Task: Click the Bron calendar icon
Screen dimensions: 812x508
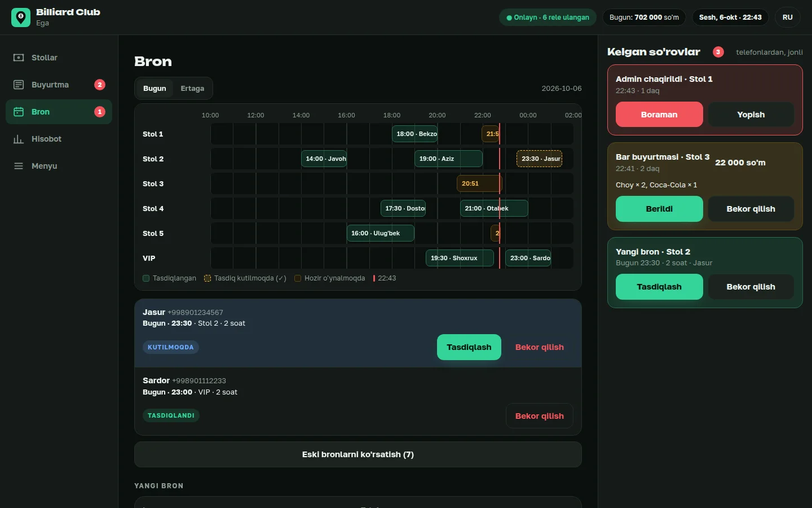Action: pos(19,112)
